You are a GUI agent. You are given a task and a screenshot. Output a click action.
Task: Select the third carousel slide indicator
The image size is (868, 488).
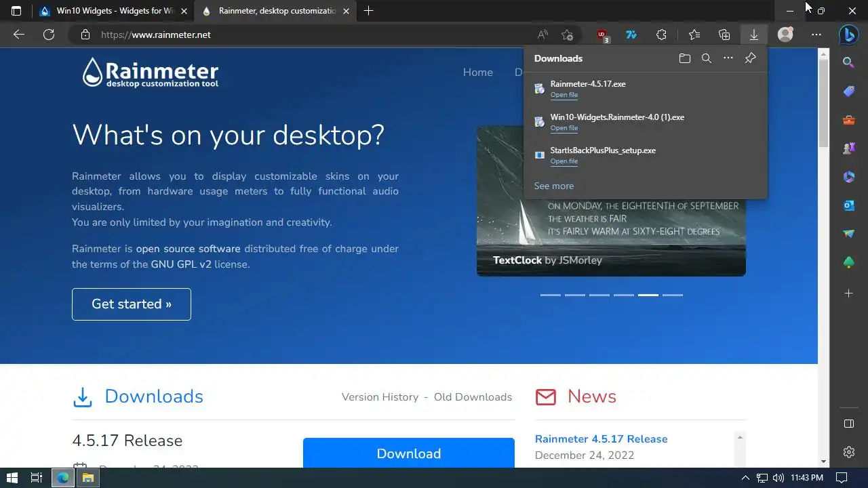coord(599,295)
